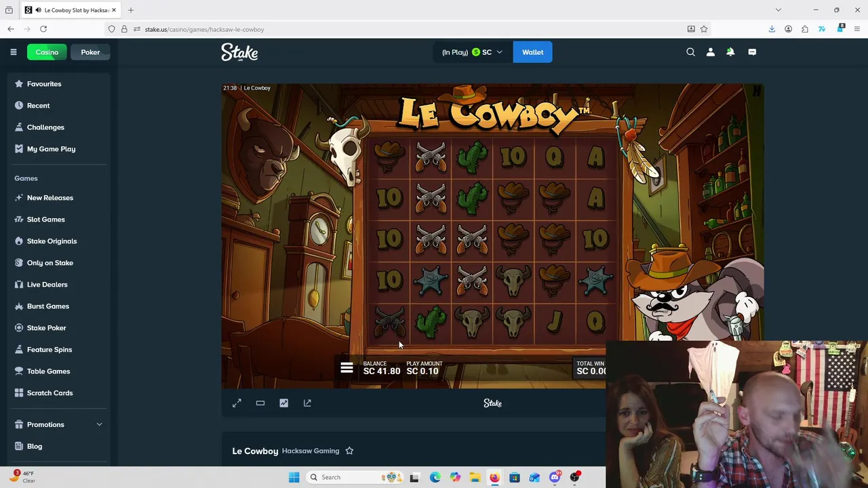This screenshot has height=488, width=868.
Task: Switch to the Poker tab
Action: (x=90, y=52)
